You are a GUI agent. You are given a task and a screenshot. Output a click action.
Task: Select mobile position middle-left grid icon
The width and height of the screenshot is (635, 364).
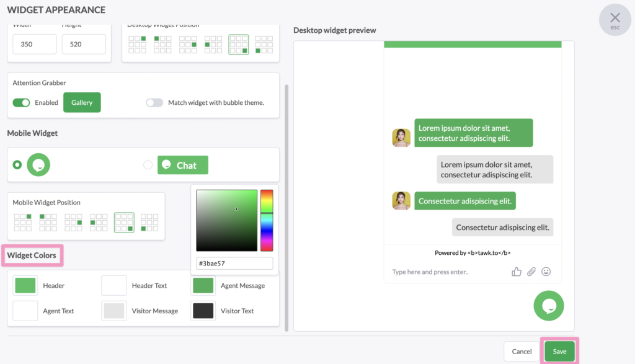(x=99, y=223)
